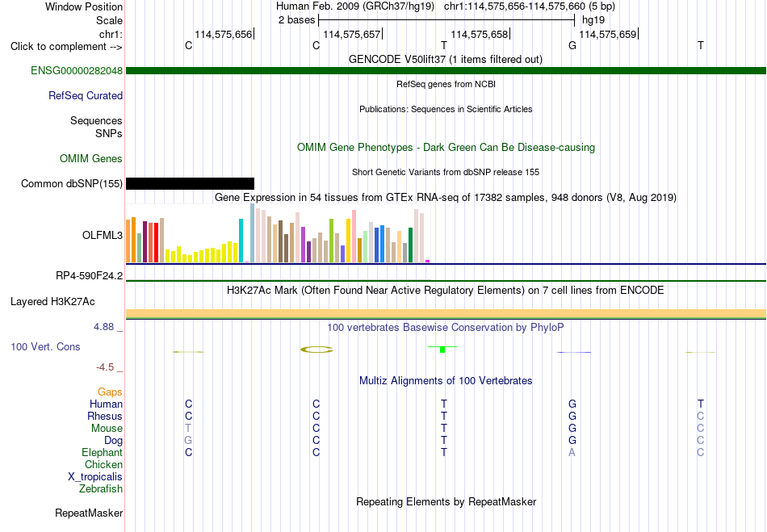Select the Mouse species row label
The width and height of the screenshot is (767, 532).
[107, 429]
